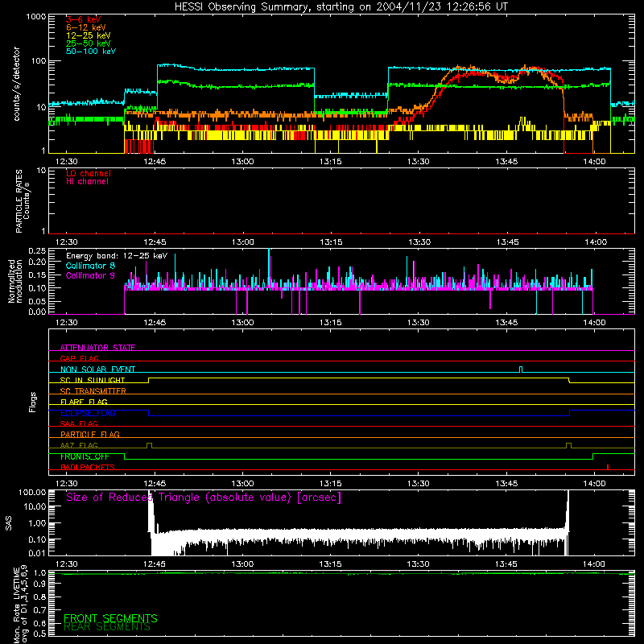Viewport: 644px width, 644px height.
Task: Click the BAD PACKETS flag label
Action: [x=88, y=467]
